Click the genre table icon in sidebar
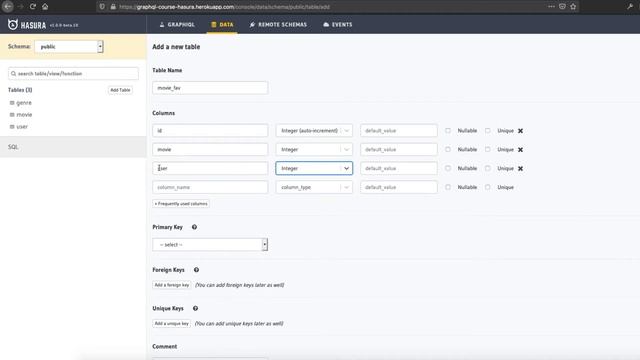 click(12, 103)
